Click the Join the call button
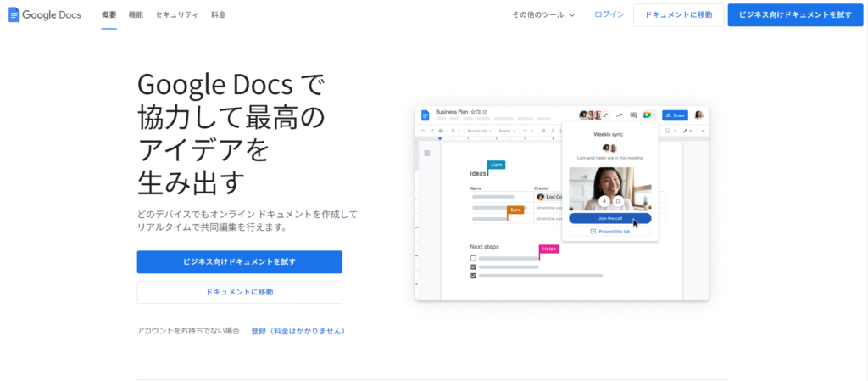This screenshot has width=868, height=381. pyautogui.click(x=610, y=218)
